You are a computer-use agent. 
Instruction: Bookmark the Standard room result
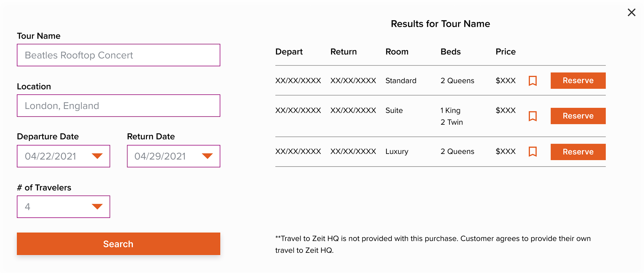533,81
